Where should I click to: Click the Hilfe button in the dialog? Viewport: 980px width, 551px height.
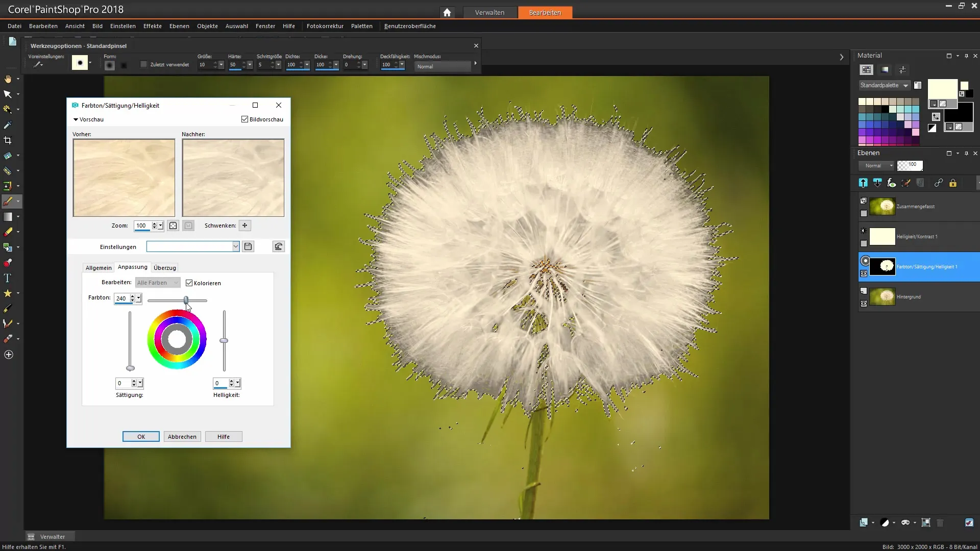(224, 437)
